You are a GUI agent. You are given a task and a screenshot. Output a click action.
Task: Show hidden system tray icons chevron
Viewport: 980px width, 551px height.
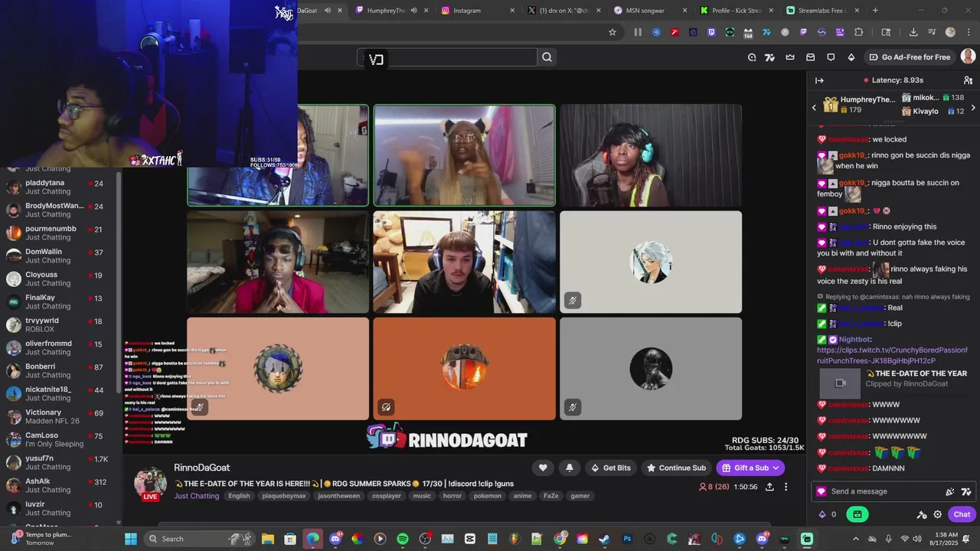856,539
